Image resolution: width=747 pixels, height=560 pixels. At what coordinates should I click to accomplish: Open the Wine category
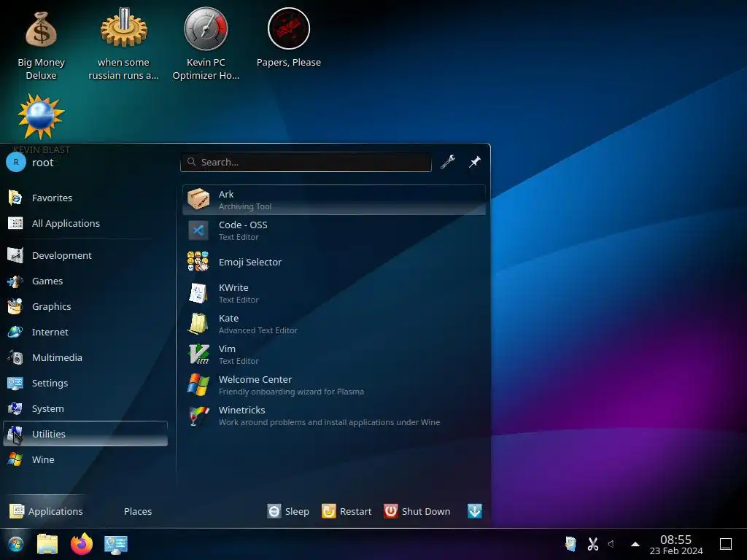tap(86, 459)
